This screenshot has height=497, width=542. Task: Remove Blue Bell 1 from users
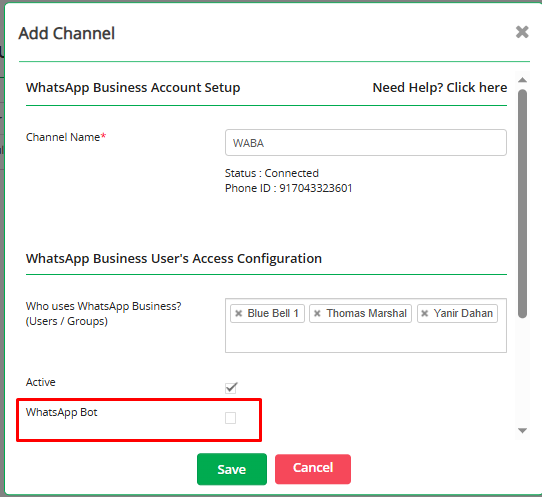tap(239, 313)
